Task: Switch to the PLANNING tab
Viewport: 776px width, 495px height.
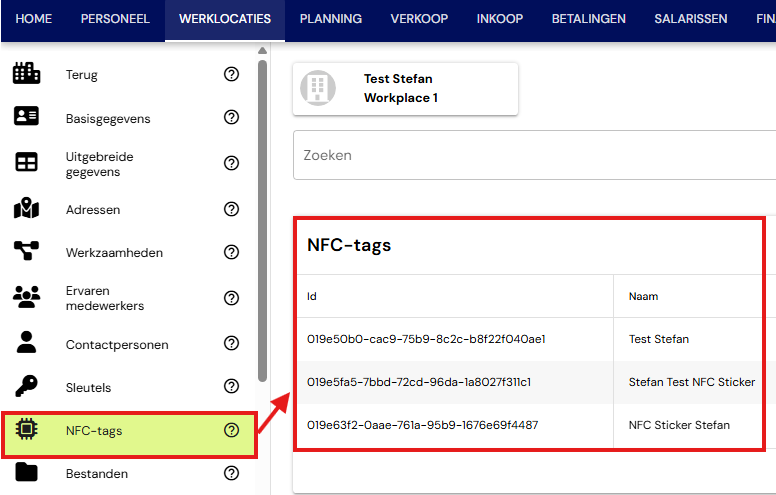Action: pos(331,19)
